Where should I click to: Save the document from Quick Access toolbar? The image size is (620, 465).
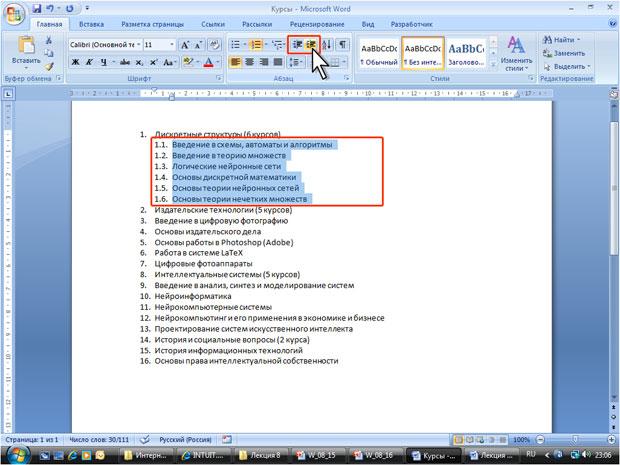coord(37,8)
